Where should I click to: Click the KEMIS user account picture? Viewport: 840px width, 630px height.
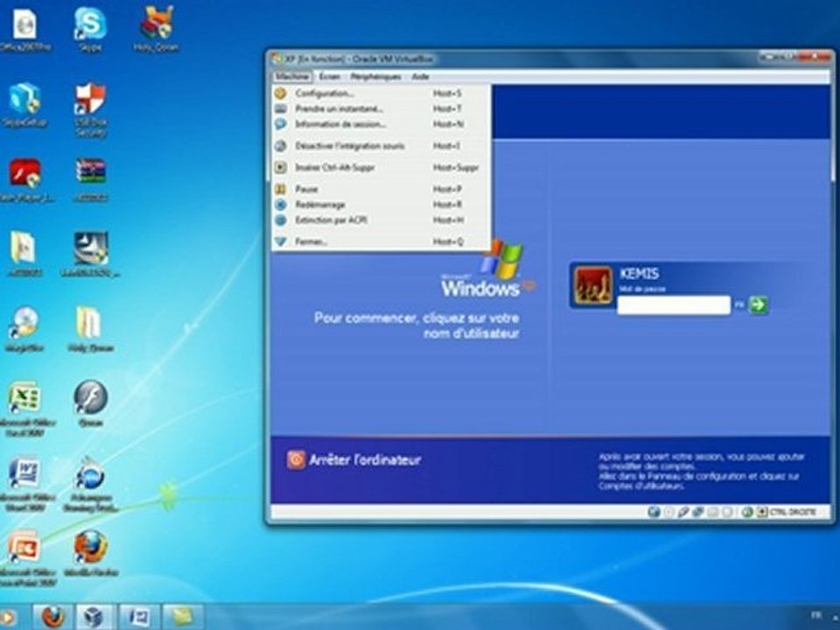[593, 285]
